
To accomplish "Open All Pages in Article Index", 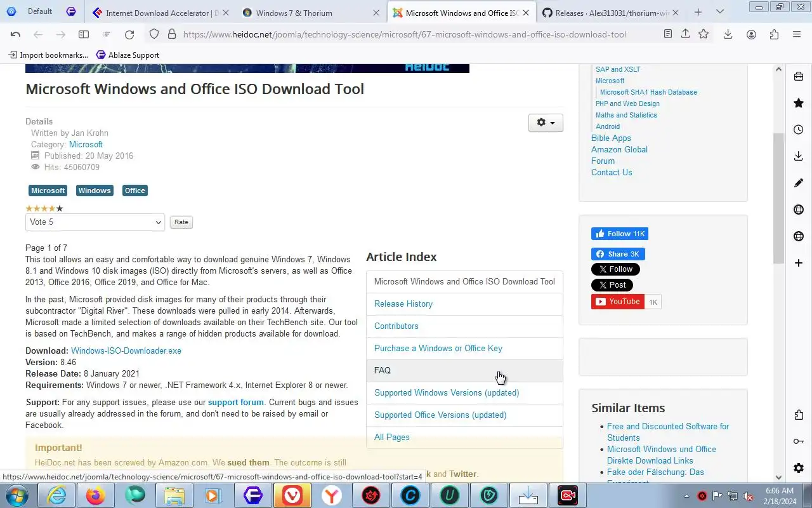I will pos(464,437).
